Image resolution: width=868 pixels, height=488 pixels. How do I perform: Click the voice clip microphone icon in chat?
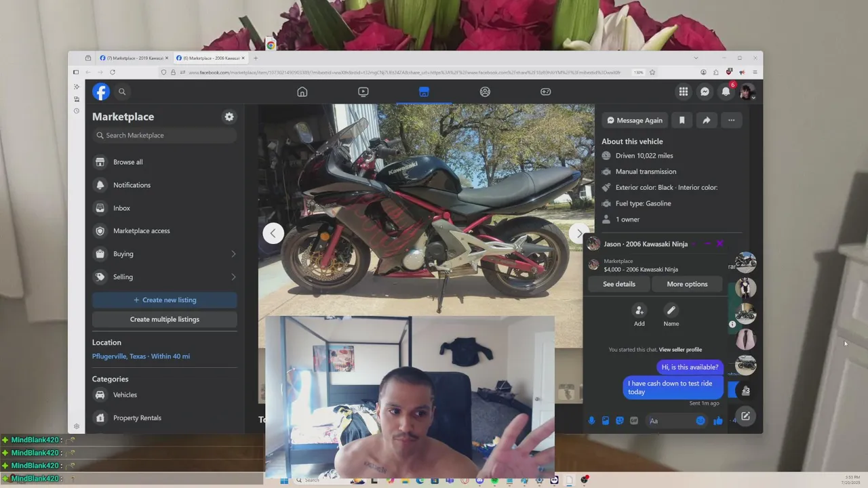coord(591,421)
